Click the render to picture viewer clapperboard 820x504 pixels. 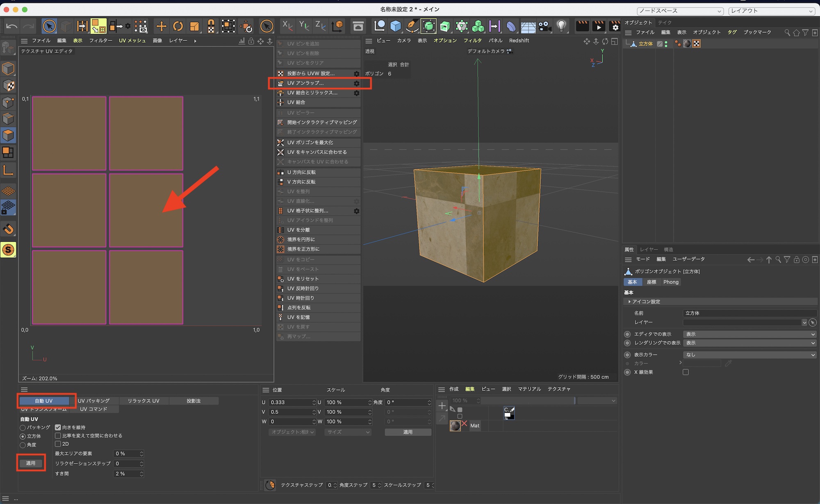click(599, 27)
